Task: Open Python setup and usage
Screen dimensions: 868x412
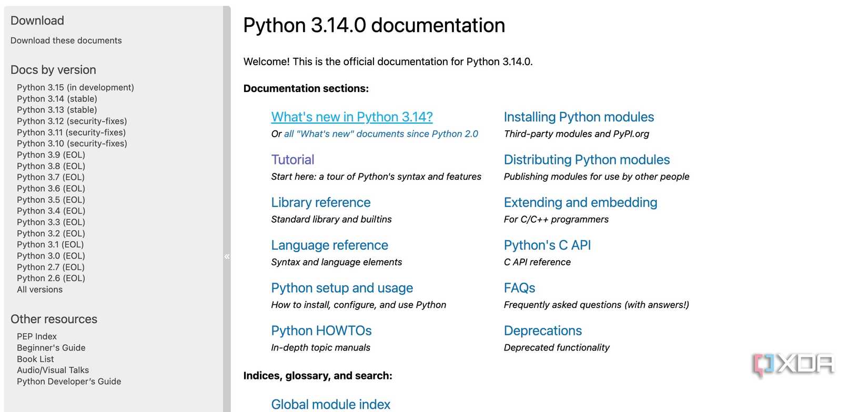Action: tap(342, 288)
